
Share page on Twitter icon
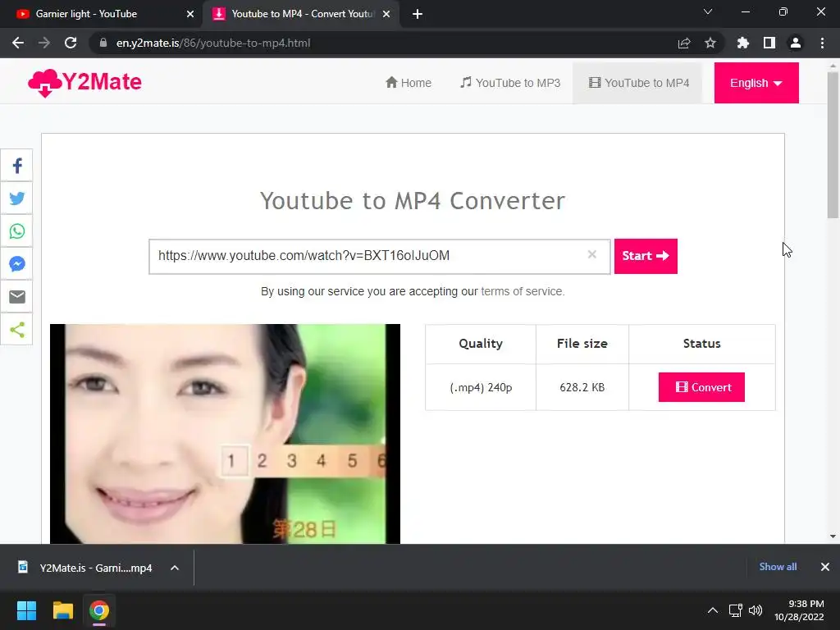(x=16, y=199)
